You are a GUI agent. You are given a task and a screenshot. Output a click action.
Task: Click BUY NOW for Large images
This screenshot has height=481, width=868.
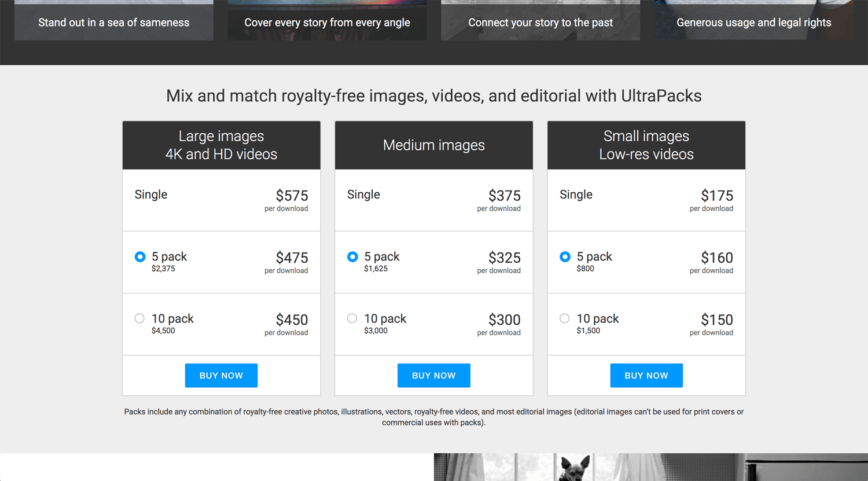coord(221,376)
